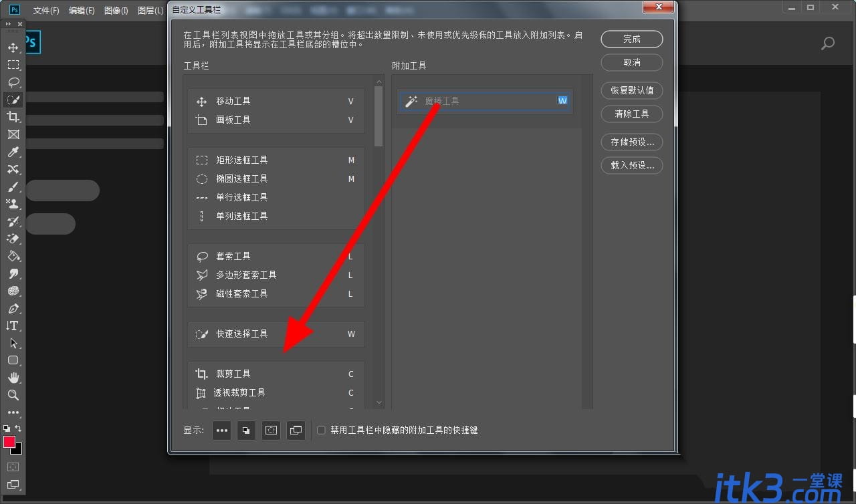
Task: Click the 恢复默认值 button
Action: (632, 90)
